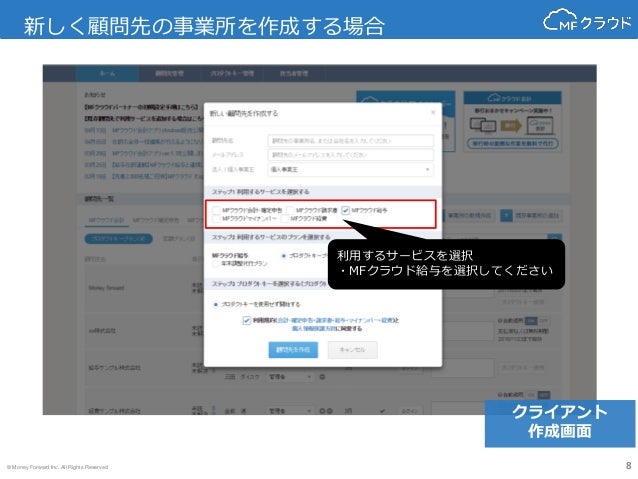Image resolution: width=638 pixels, height=479 pixels.
Task: Switch to the ホーム tab in the navigation bar
Action: pyautogui.click(x=107, y=74)
